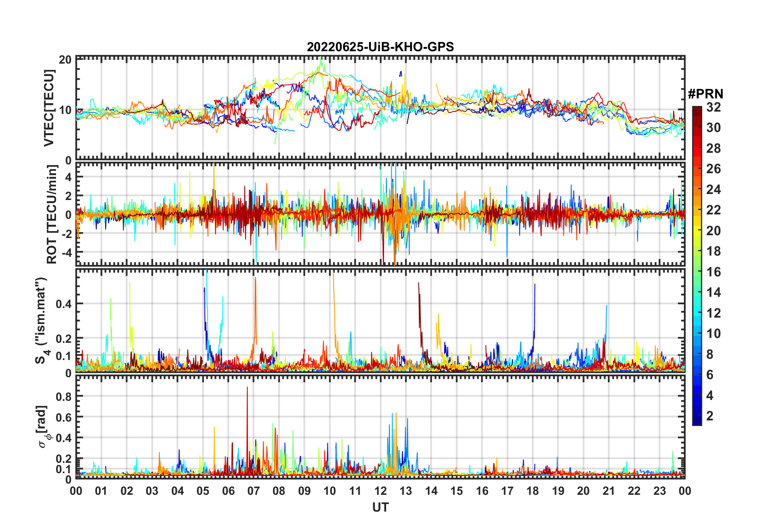
Task: Click PRN colorbar tick label 24
Action: point(714,190)
